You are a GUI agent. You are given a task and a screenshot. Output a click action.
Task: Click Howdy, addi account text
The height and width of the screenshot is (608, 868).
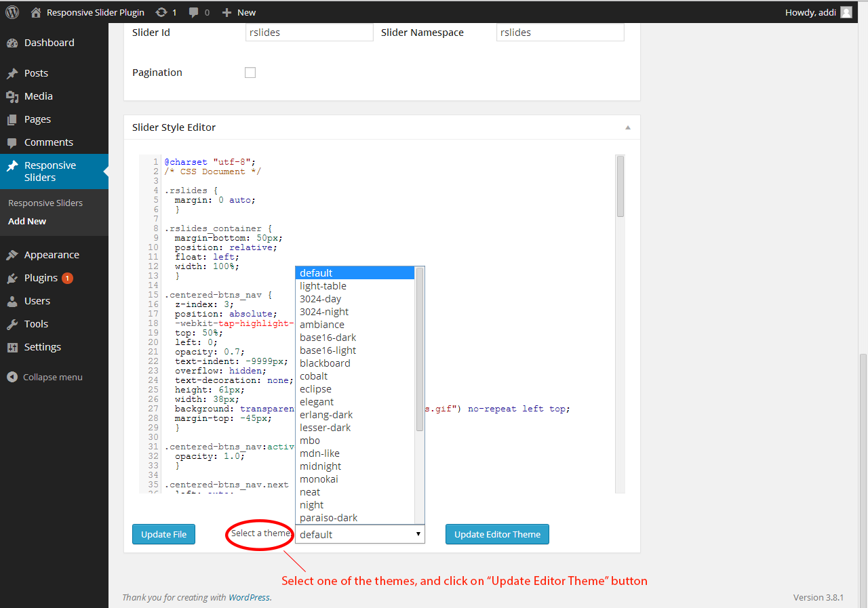810,12
